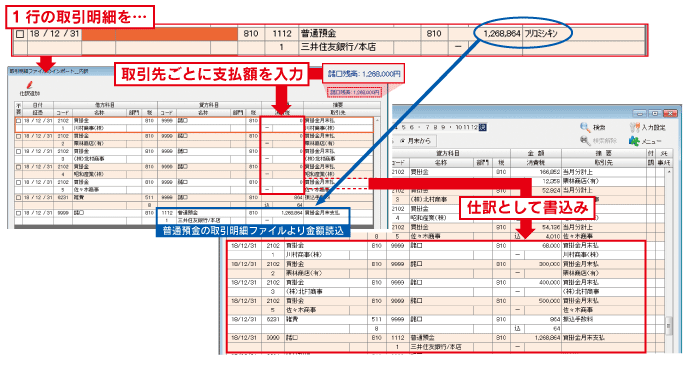Screen dimensions: 690x365
Task: Click 金額 column header in journal window
Action: (536, 153)
